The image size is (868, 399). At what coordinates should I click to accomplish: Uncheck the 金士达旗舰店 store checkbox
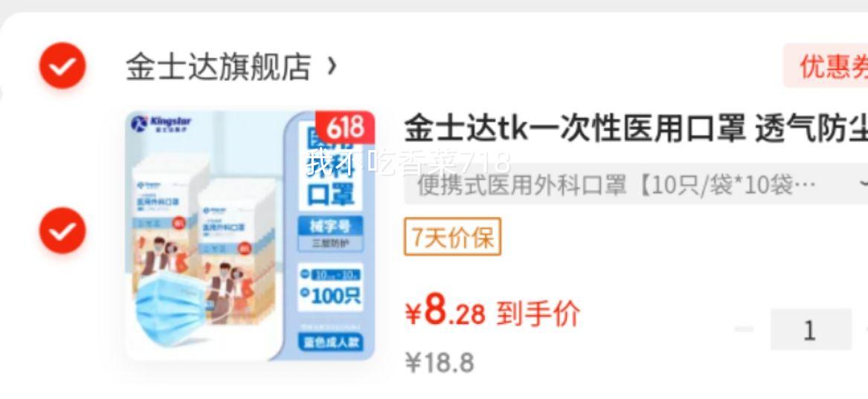[x=62, y=66]
